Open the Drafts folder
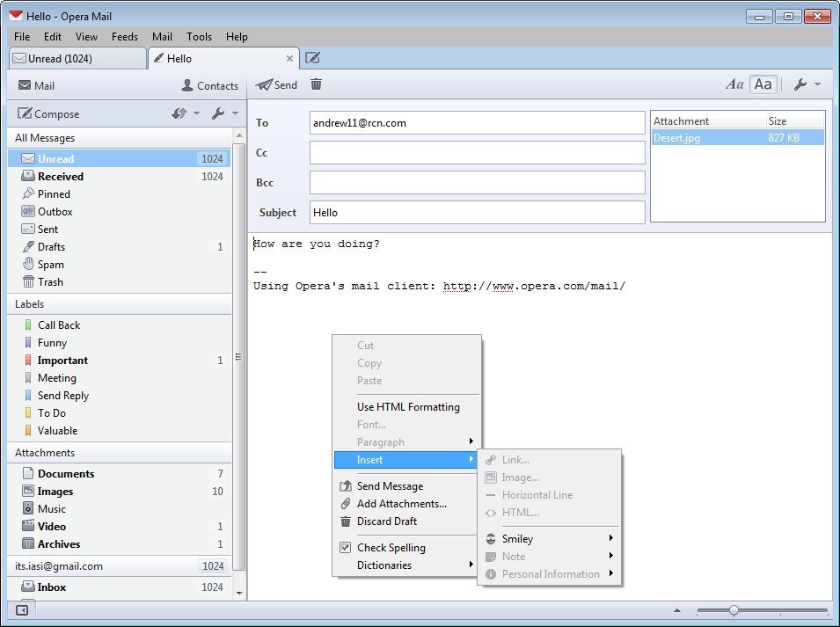This screenshot has width=840, height=627. click(x=49, y=246)
